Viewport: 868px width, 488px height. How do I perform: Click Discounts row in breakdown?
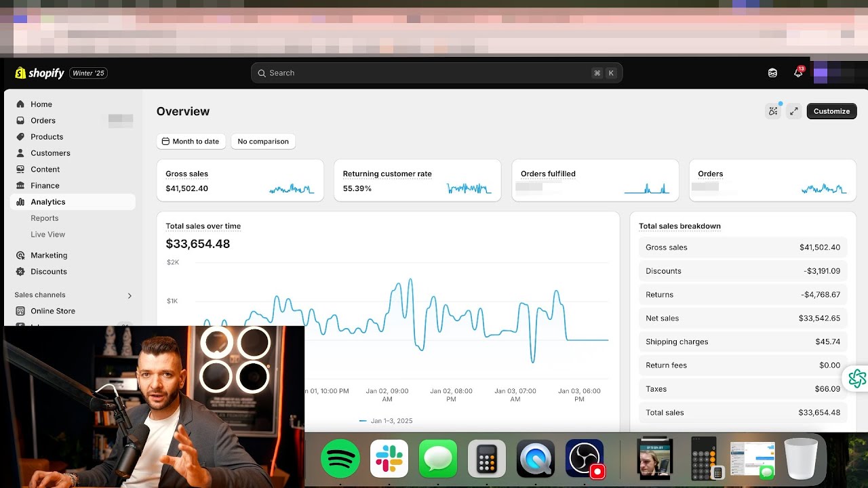(x=743, y=271)
